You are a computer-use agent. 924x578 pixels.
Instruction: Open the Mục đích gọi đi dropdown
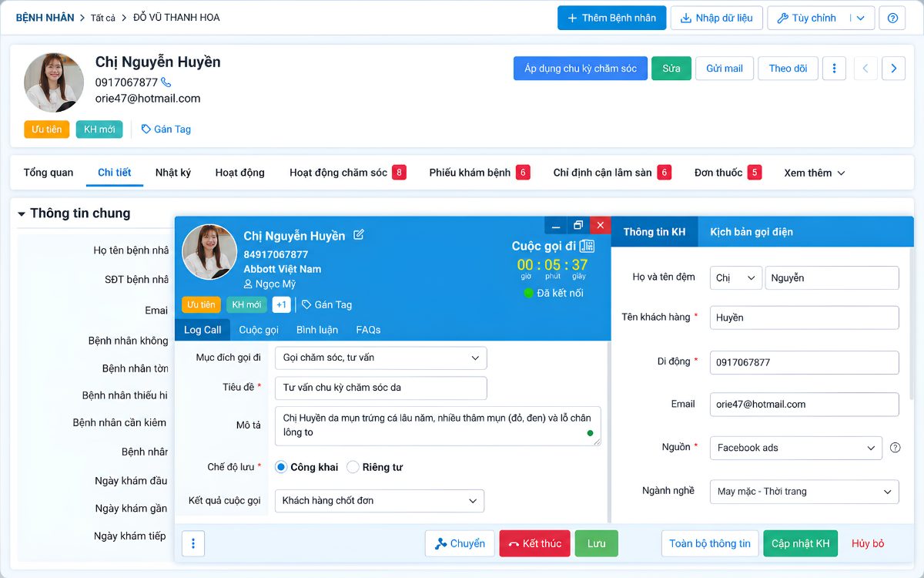380,358
